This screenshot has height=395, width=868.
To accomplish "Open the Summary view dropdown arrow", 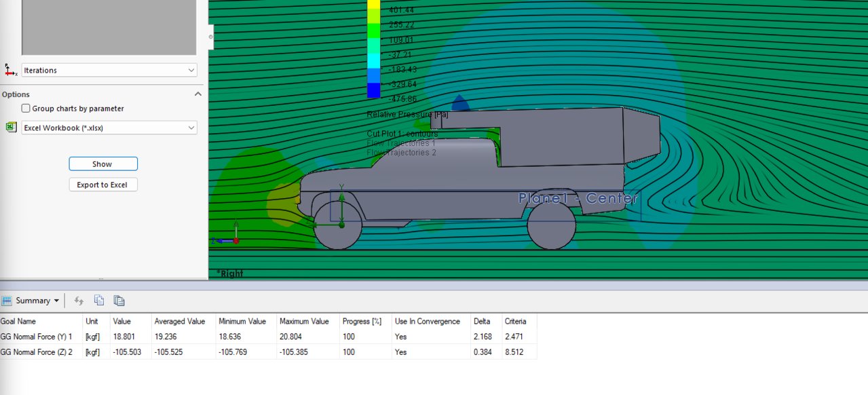I will tap(56, 301).
